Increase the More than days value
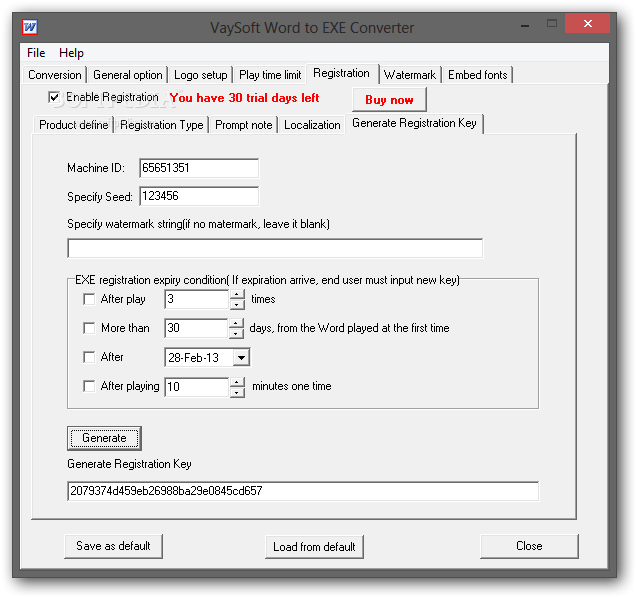The width and height of the screenshot is (637, 598). click(x=236, y=323)
